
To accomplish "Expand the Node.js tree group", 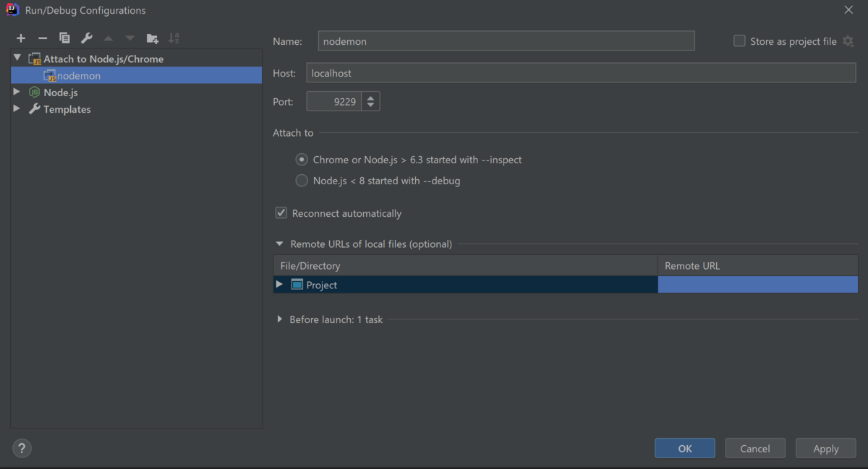I will coord(17,92).
